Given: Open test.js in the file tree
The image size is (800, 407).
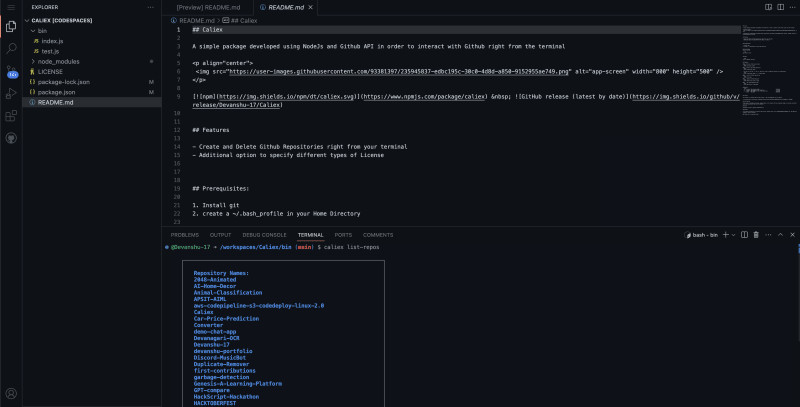Looking at the screenshot, I should 92,51.
